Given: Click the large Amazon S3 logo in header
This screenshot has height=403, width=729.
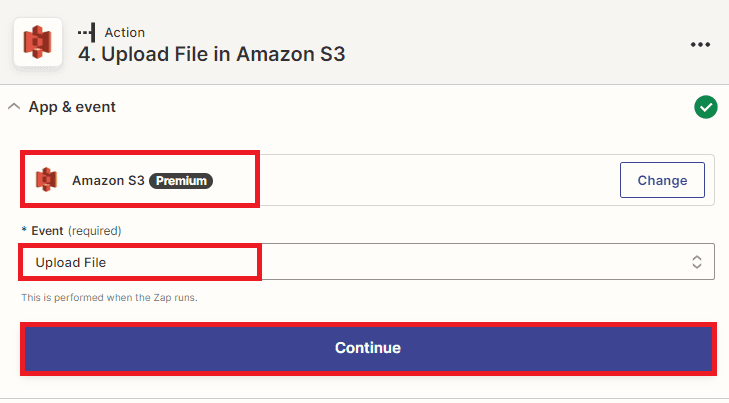Looking at the screenshot, I should pos(38,43).
